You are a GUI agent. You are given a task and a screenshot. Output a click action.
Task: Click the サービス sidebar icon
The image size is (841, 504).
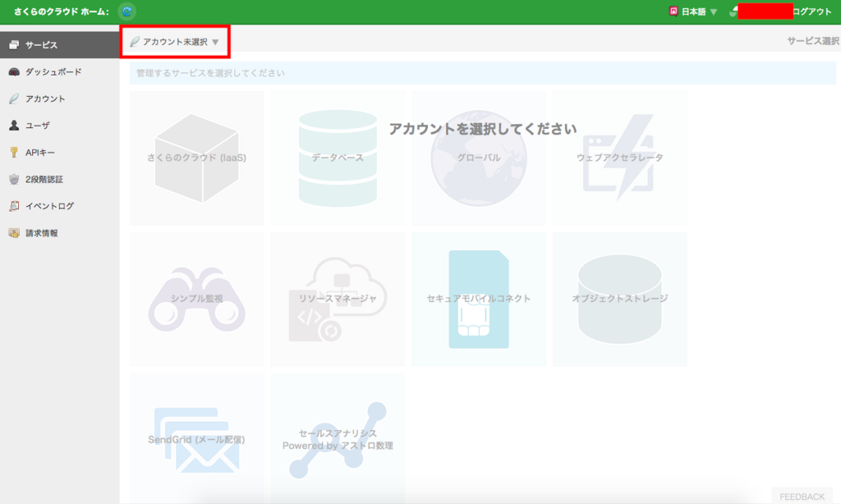pos(15,45)
